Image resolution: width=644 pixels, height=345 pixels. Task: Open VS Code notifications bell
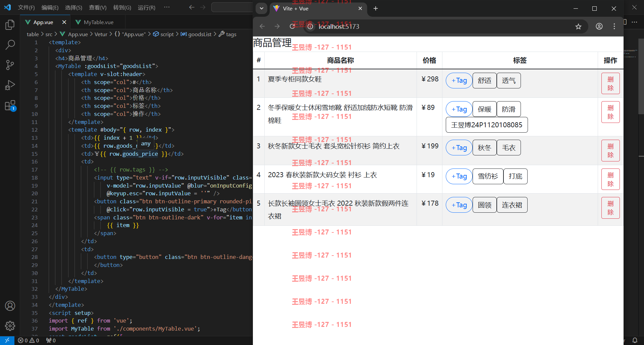pos(635,340)
